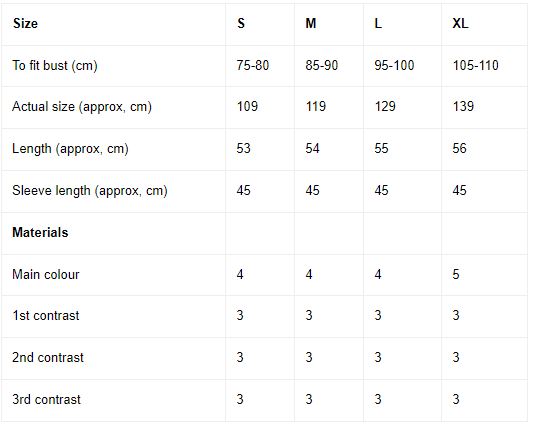
Task: Click the 55 length value
Action: point(381,149)
